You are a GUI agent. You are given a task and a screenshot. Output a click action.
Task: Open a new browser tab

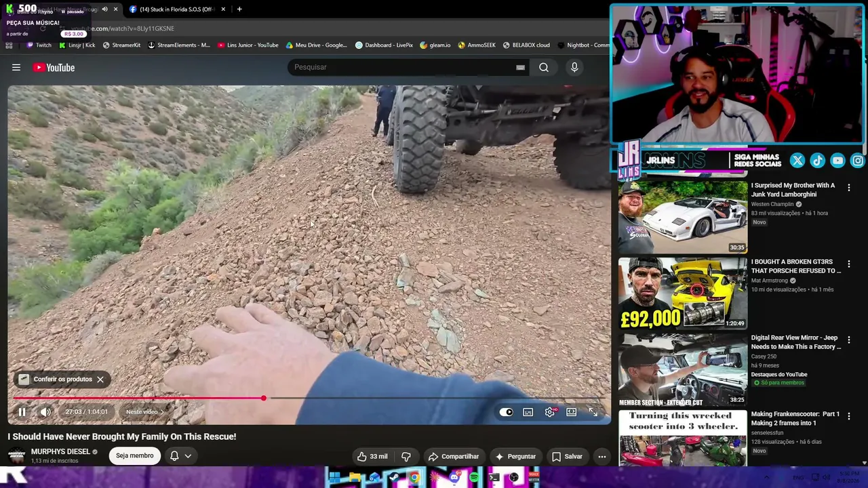point(239,9)
